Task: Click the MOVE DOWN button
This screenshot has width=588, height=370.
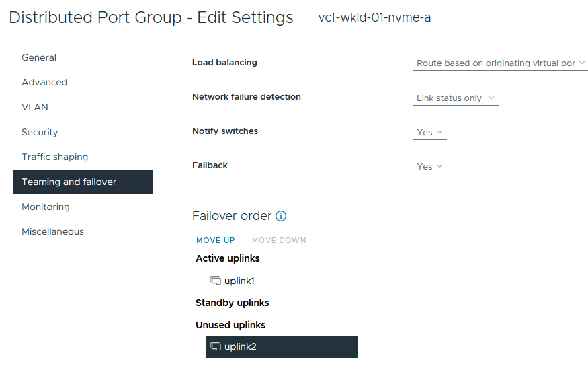Action: click(279, 240)
